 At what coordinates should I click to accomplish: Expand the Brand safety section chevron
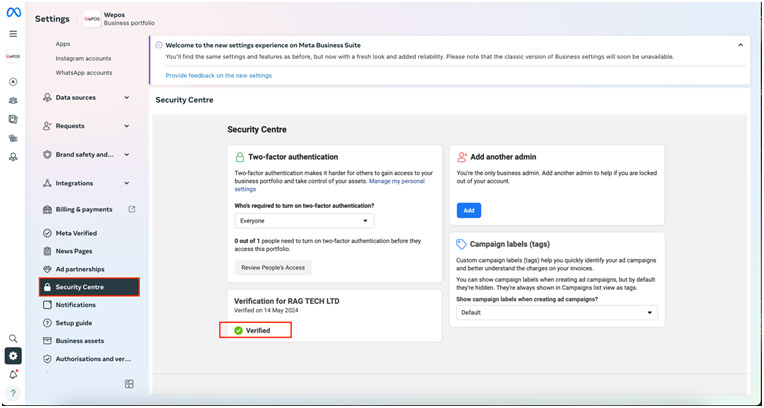coord(127,155)
